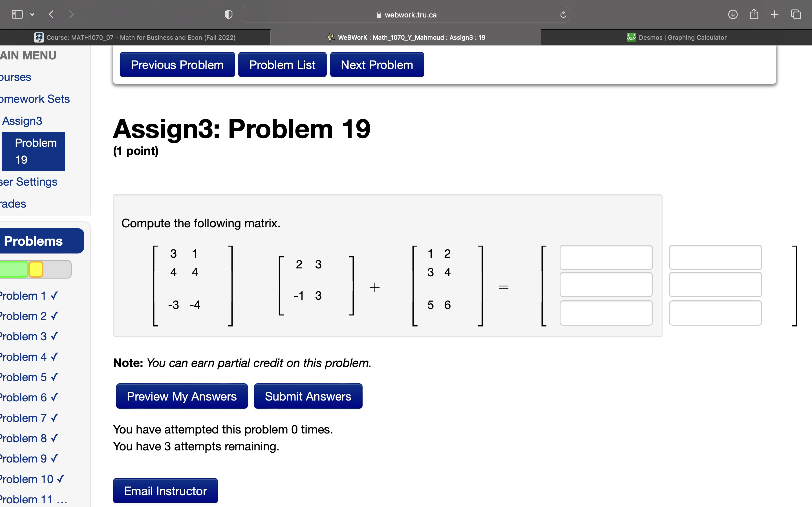This screenshot has height=507, width=812.
Task: Open the downloads icon in the toolbar
Action: [733, 14]
